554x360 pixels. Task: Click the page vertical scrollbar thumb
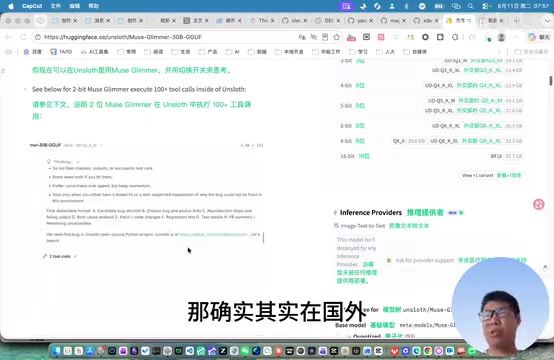pos(550,81)
